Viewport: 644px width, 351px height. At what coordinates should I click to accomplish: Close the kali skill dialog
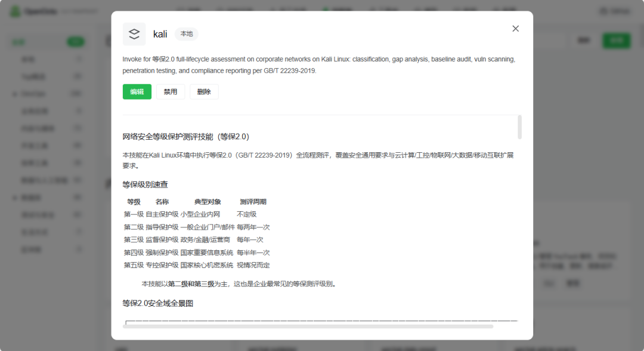(515, 29)
